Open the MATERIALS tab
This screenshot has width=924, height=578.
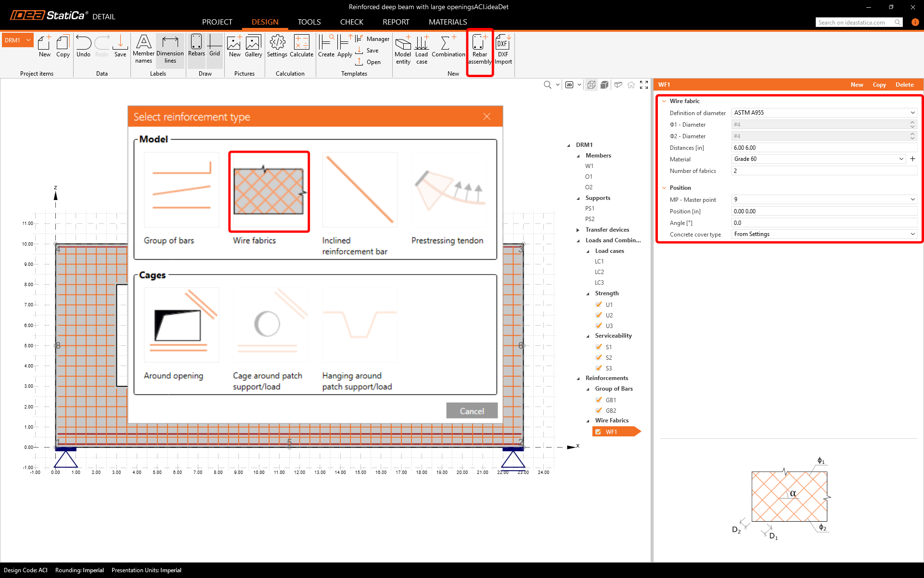(448, 22)
